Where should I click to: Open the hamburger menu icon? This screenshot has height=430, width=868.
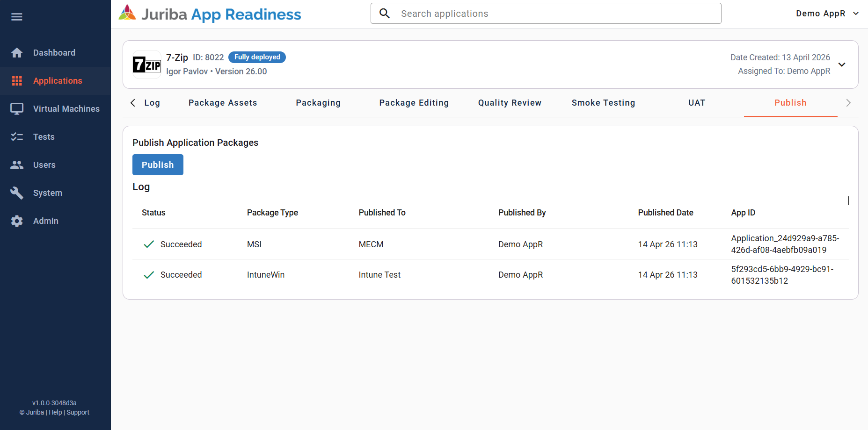click(17, 17)
